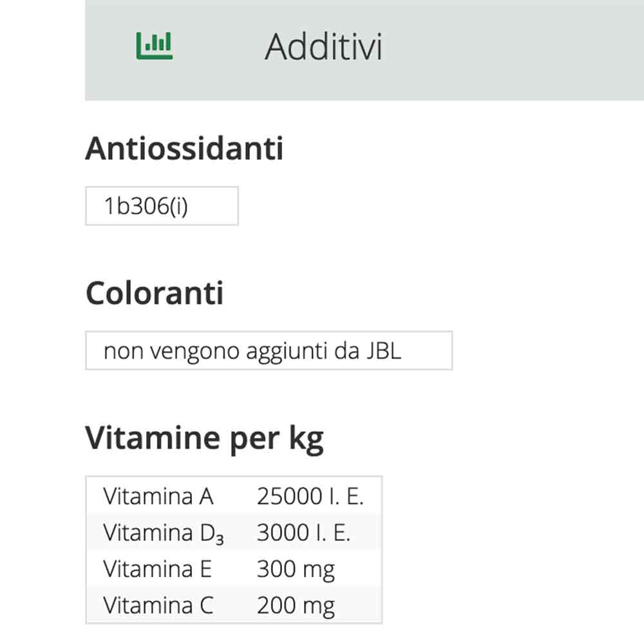Select the Vitamina D3 row
Viewport: 644px width, 644px height.
click(232, 532)
